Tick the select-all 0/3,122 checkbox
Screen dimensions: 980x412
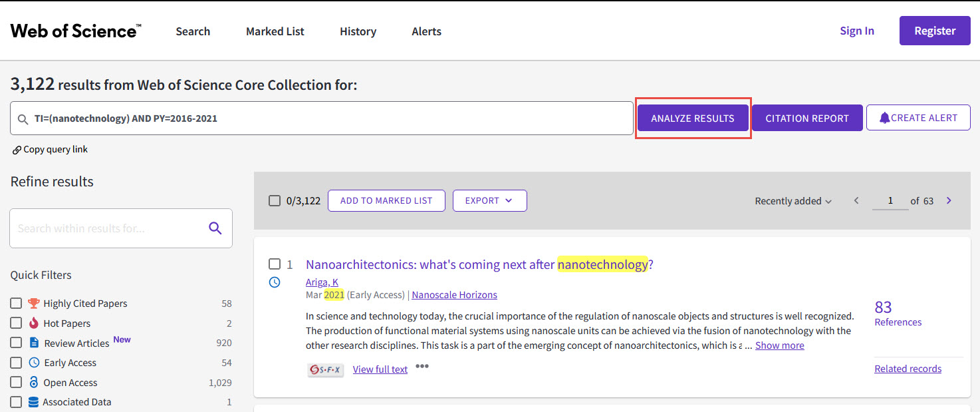[x=275, y=200]
